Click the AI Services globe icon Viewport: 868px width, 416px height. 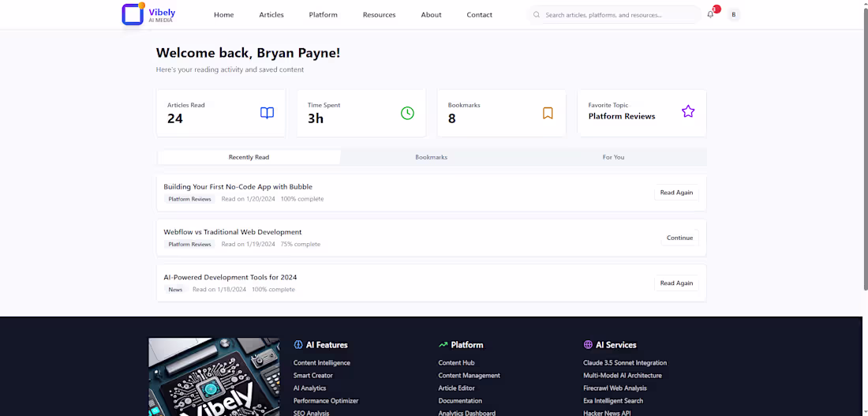(588, 344)
